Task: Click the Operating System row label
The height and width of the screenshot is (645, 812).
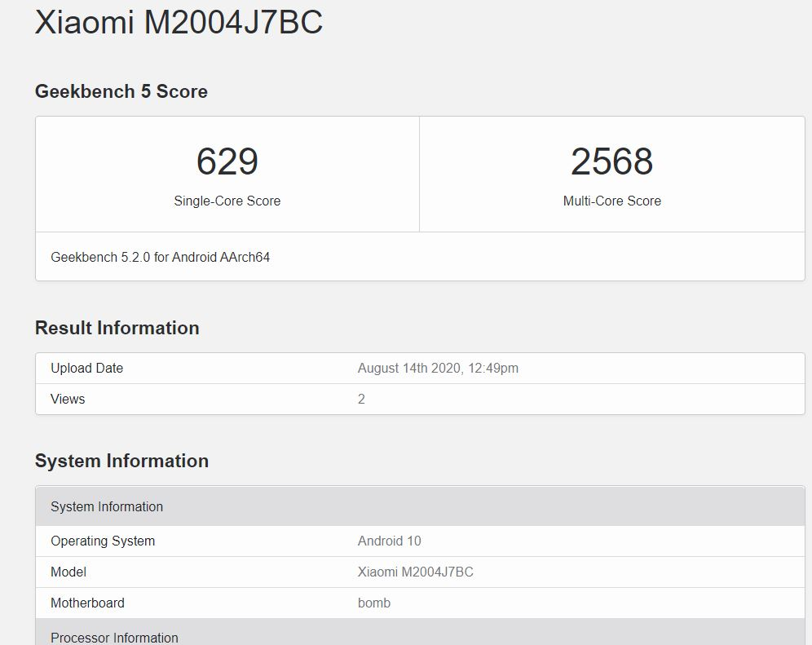Action: tap(103, 541)
